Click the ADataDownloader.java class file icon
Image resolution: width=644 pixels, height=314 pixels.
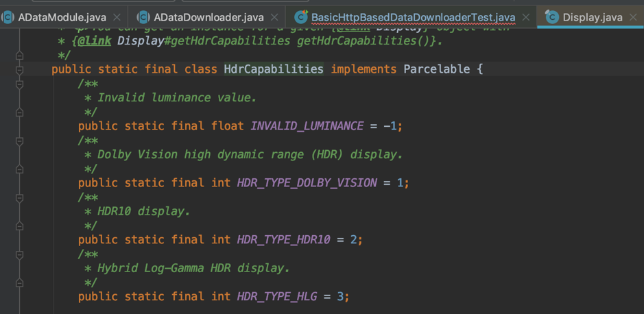143,17
